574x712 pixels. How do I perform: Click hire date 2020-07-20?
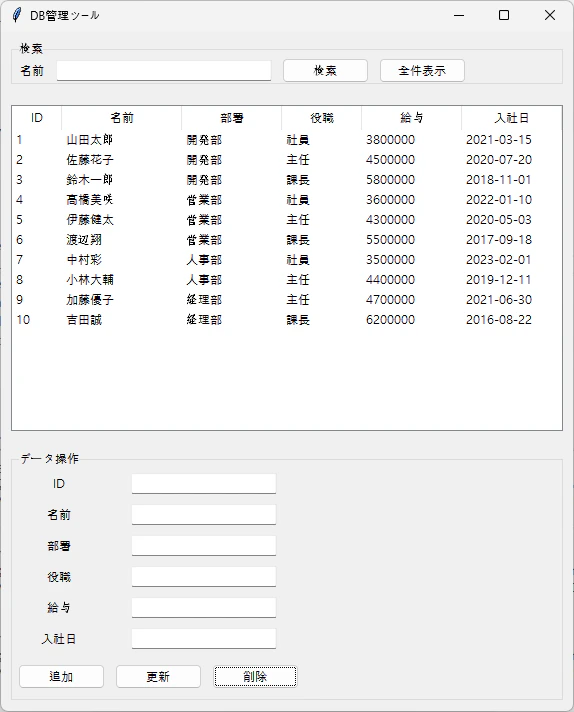click(x=499, y=160)
